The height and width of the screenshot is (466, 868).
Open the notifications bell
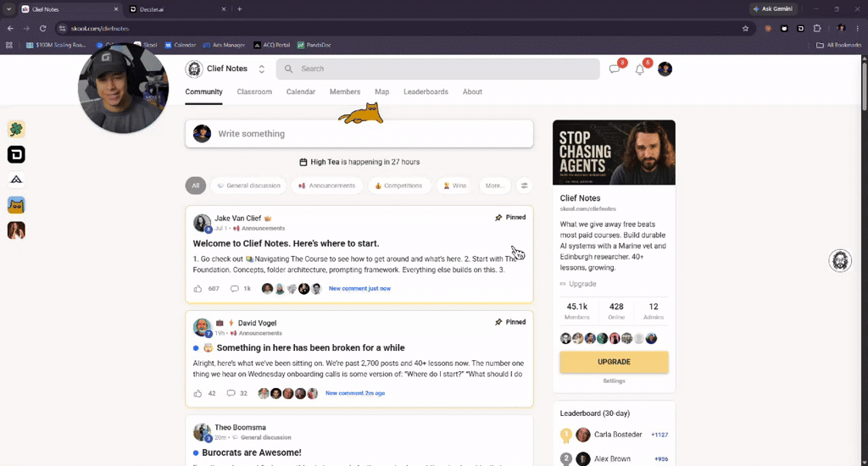[x=639, y=69]
